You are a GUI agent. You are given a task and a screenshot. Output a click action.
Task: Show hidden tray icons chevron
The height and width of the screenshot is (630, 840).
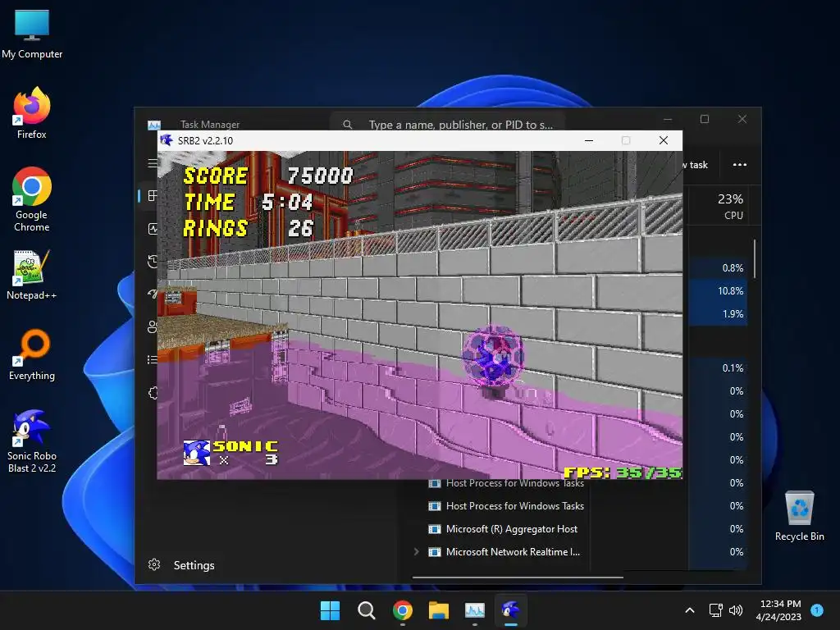coord(690,610)
